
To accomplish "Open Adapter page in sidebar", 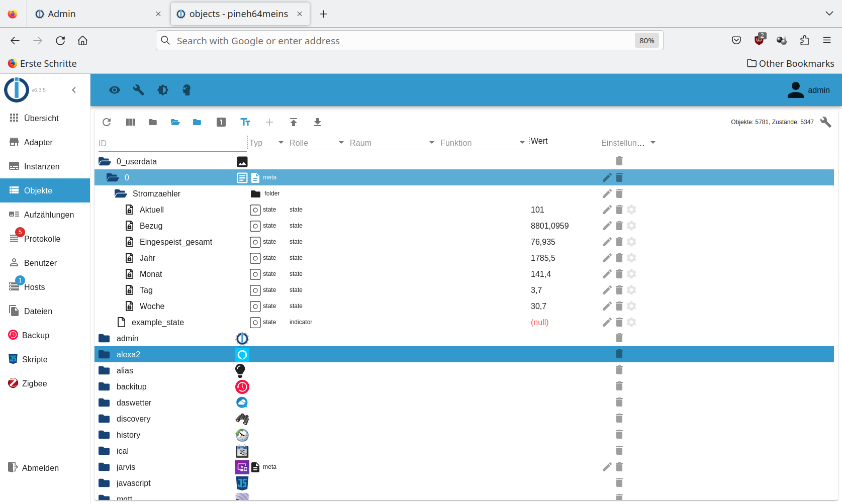I will [x=45, y=142].
